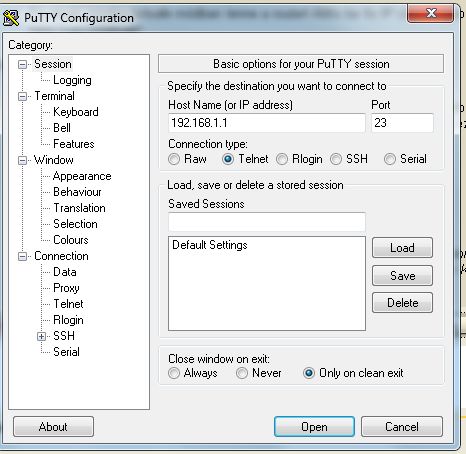
Task: Select Default Settings in sessions list
Action: (x=210, y=245)
